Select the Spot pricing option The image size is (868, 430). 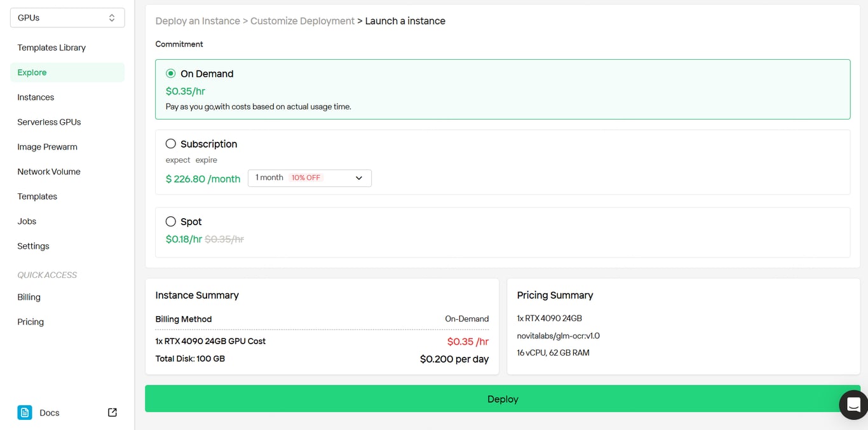point(171,221)
